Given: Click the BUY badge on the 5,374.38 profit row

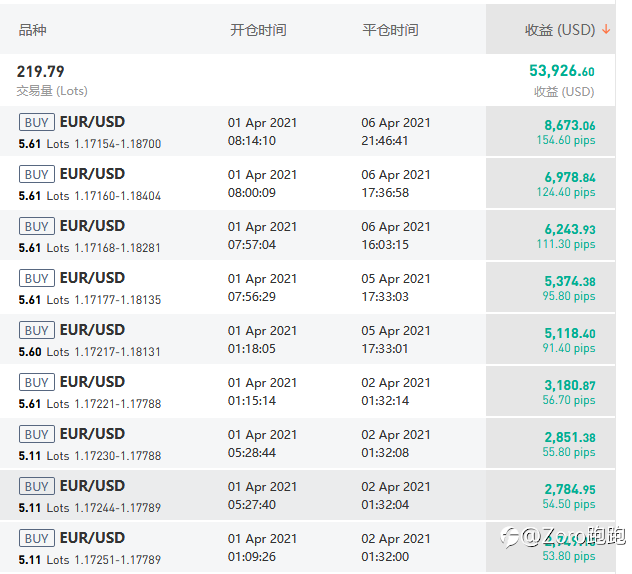Looking at the screenshot, I should (37, 278).
